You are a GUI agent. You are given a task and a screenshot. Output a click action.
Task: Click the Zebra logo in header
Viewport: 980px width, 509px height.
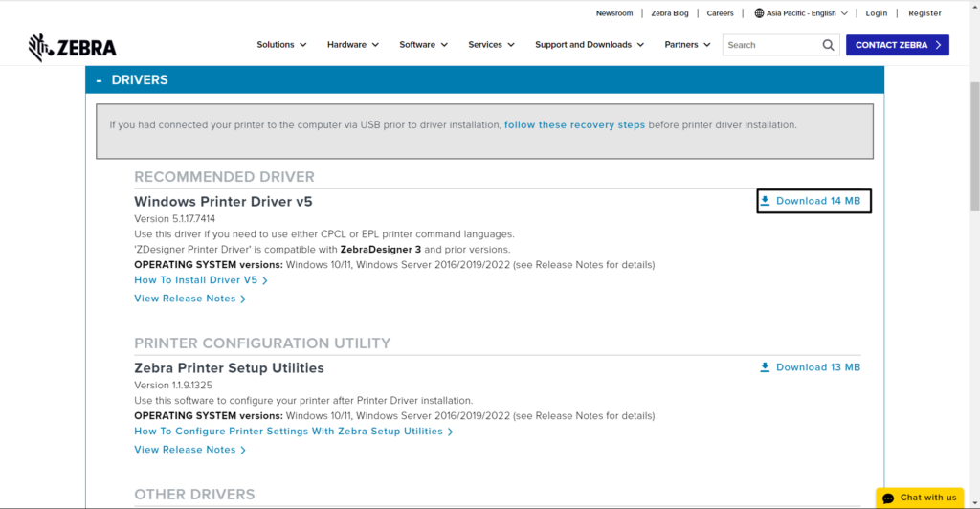click(73, 47)
